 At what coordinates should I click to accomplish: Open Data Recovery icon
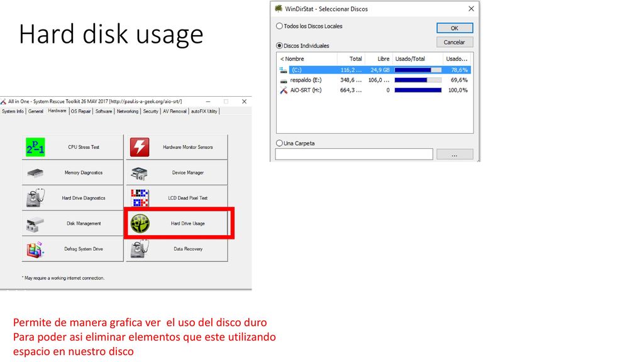click(140, 249)
